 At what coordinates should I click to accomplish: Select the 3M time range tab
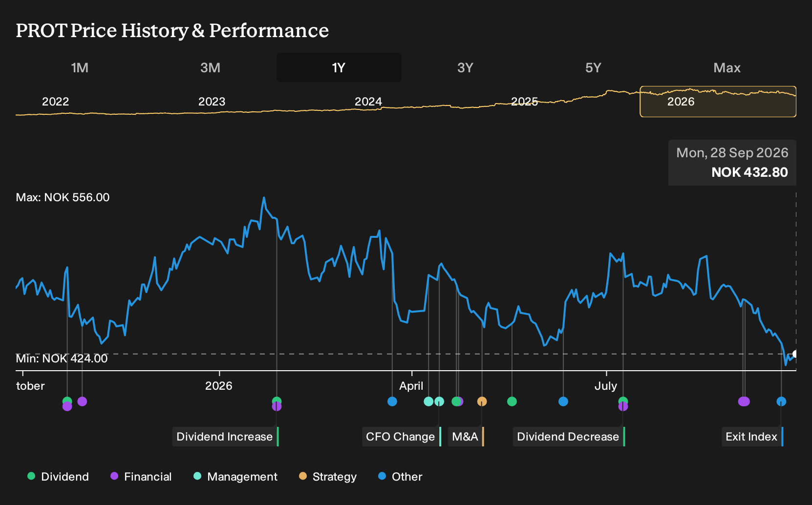point(210,67)
